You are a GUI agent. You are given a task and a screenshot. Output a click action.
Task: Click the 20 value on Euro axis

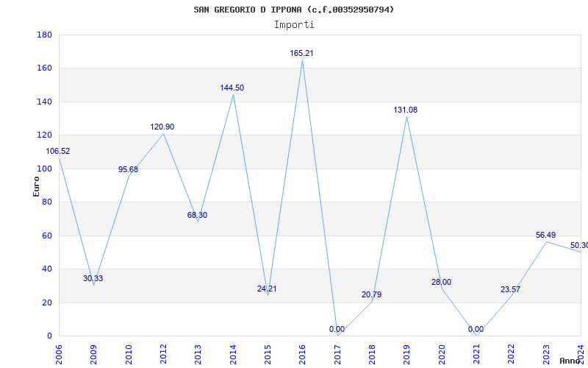click(46, 302)
